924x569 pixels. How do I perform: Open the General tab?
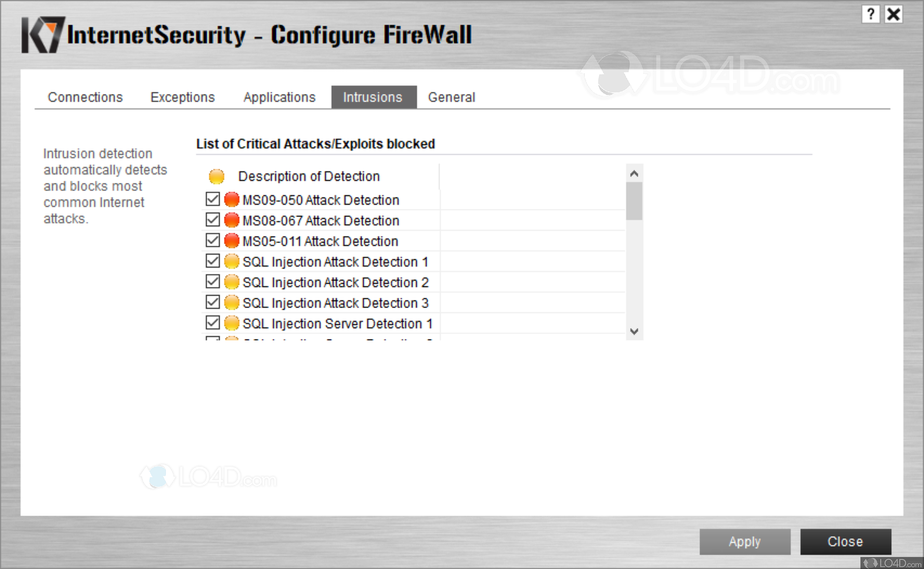pyautogui.click(x=451, y=97)
